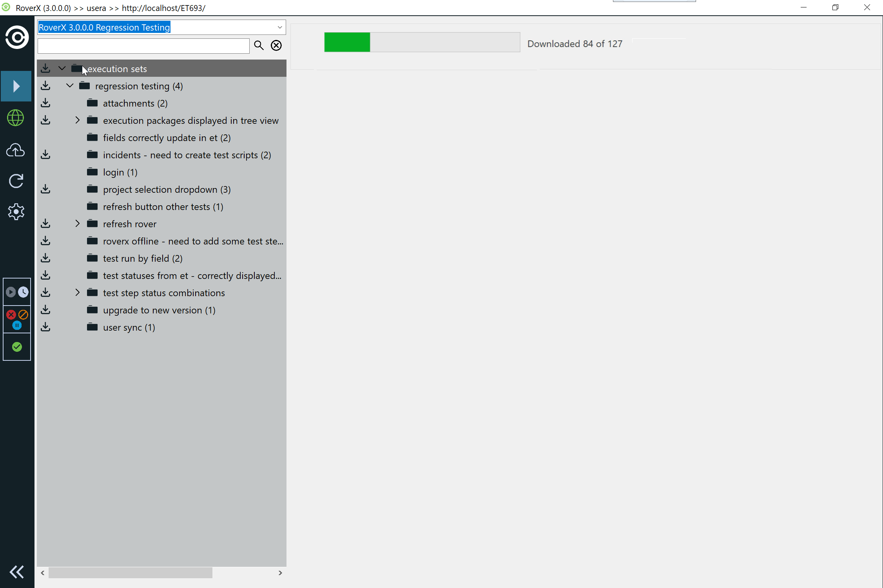Open the globe web view icon

click(16, 118)
